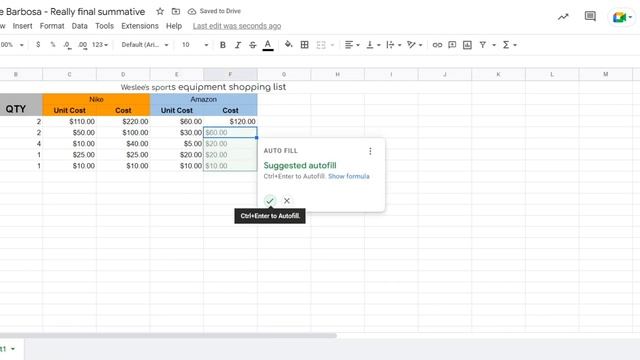Insert comment toolbar icon

[452, 45]
